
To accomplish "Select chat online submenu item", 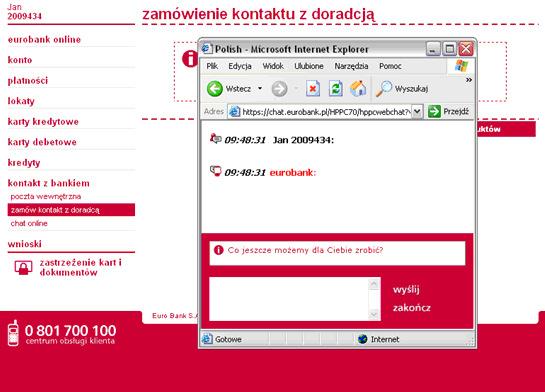I will (x=29, y=223).
